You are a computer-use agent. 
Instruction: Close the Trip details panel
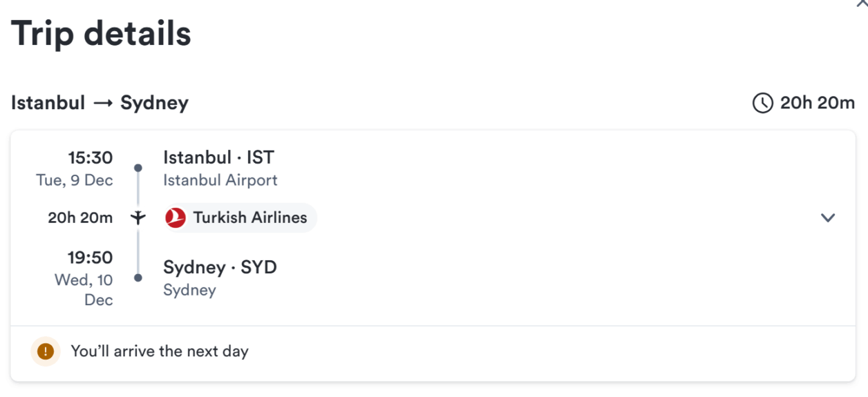(x=861, y=3)
